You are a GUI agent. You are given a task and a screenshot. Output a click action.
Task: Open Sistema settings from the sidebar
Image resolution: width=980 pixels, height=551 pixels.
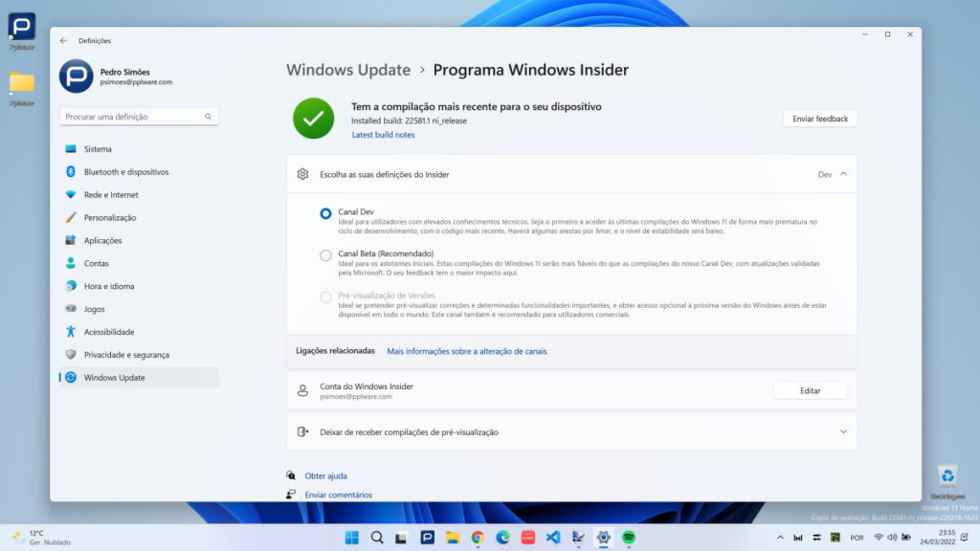(96, 148)
